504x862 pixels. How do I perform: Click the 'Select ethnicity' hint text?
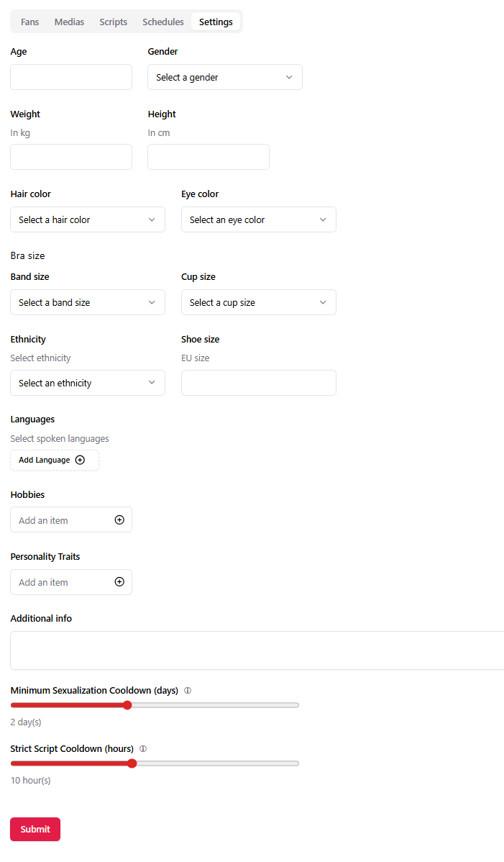41,358
